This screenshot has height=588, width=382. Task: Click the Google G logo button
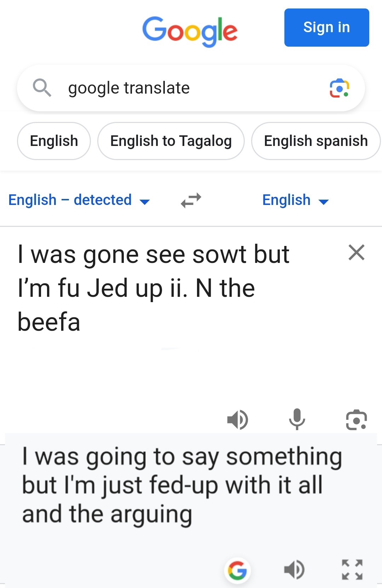coord(237,570)
